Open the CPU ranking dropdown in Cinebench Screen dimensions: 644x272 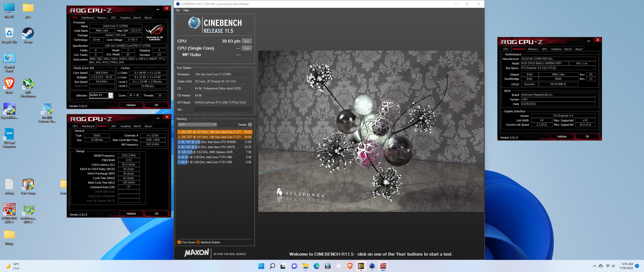point(197,125)
